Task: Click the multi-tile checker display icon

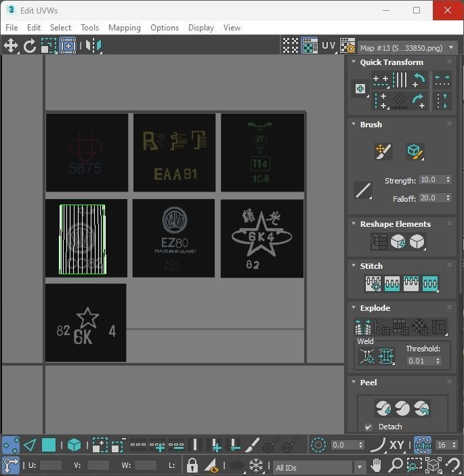Action: click(x=291, y=46)
